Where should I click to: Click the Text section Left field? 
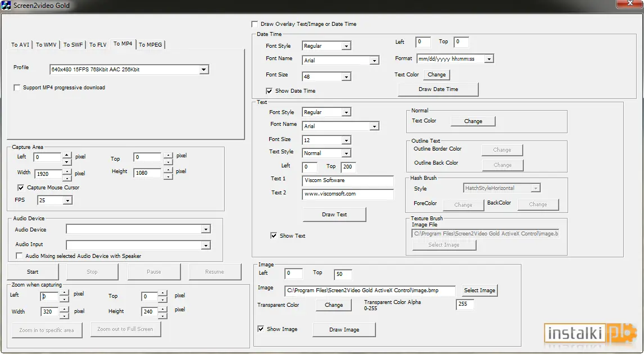310,167
